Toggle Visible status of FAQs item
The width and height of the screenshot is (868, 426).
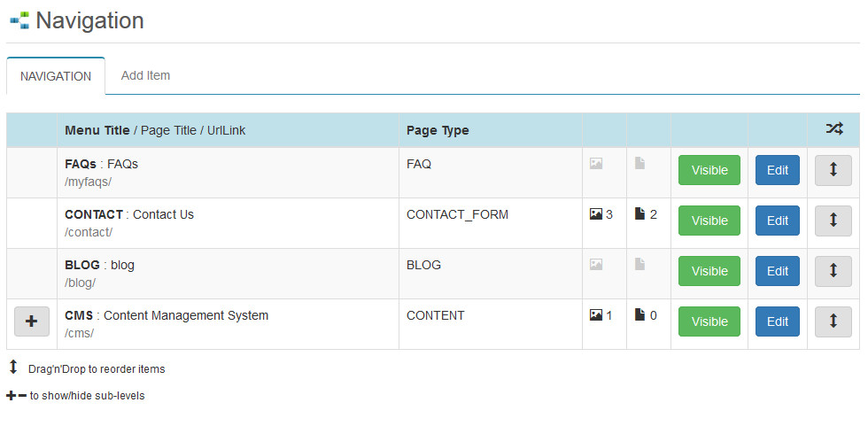pyautogui.click(x=709, y=170)
